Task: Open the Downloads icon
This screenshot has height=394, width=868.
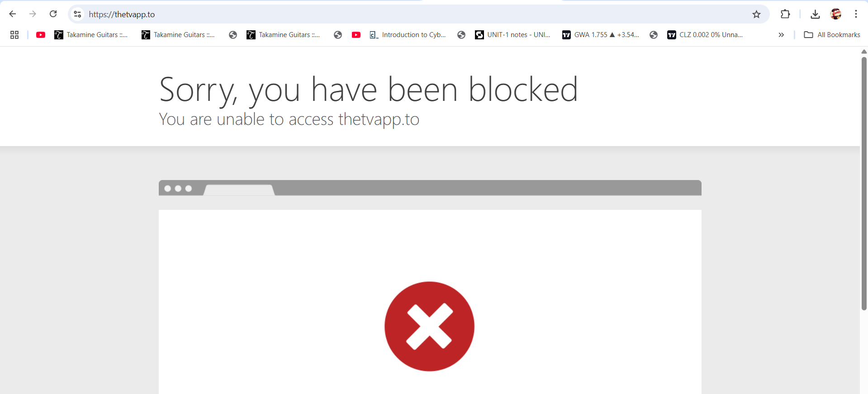Action: (815, 14)
